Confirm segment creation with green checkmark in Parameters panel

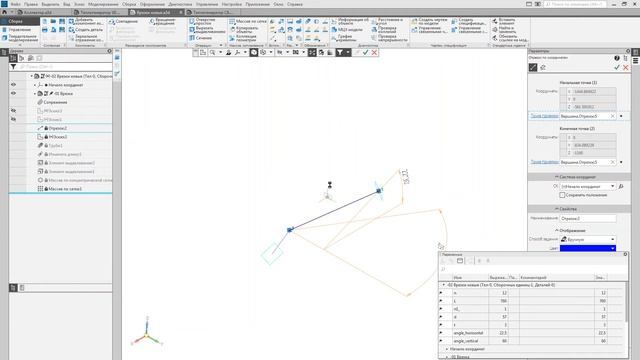tap(617, 67)
